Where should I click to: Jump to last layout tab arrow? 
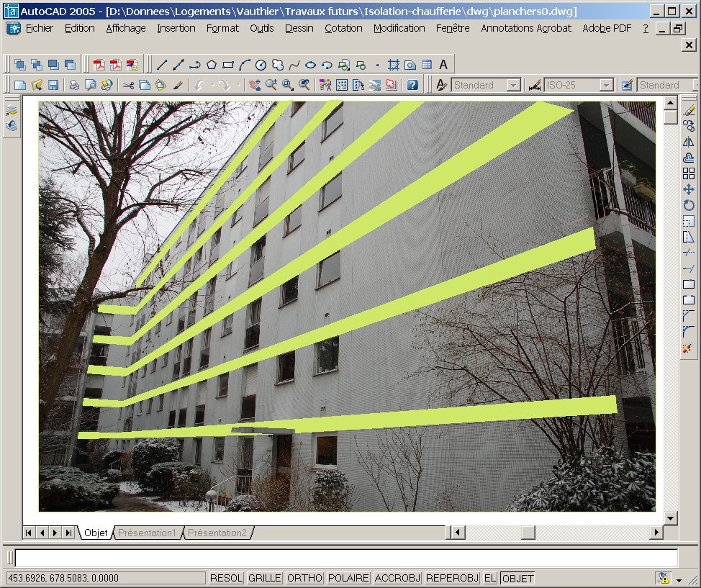click(68, 533)
